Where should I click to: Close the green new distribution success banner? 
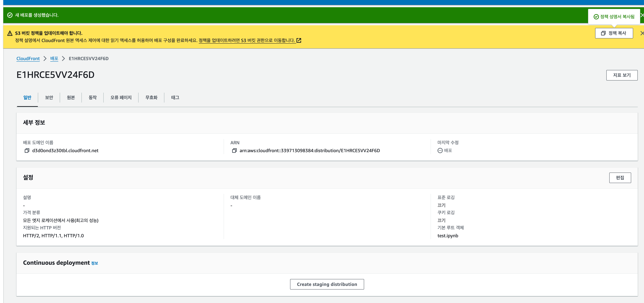click(x=642, y=15)
